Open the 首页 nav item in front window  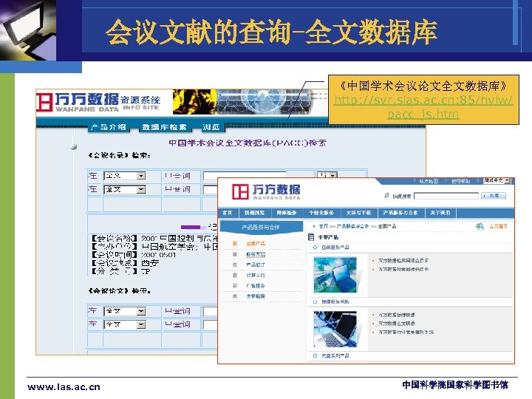[x=228, y=213]
